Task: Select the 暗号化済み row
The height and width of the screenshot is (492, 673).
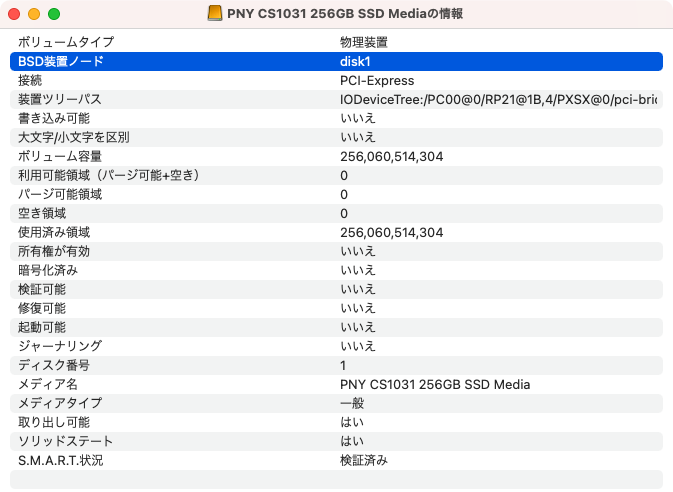Action: pos(336,270)
